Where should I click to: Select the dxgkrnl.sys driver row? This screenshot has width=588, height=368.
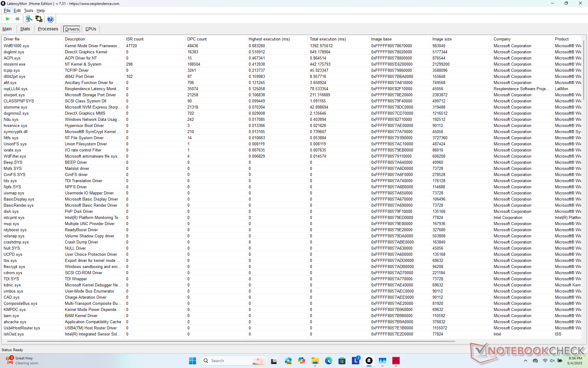click(292, 52)
